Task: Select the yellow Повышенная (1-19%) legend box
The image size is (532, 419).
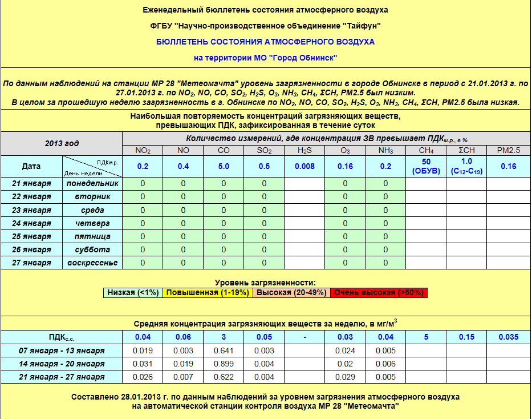Action: (x=208, y=292)
